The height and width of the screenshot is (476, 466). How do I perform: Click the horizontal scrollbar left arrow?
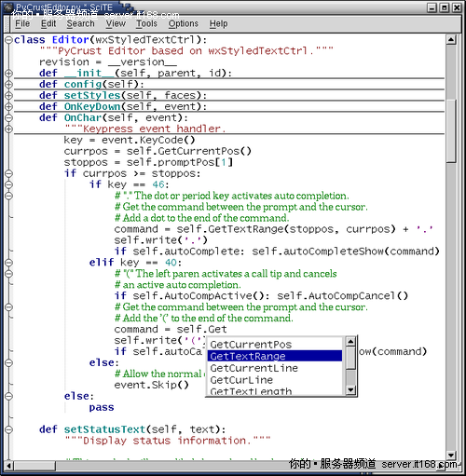pos(8,465)
